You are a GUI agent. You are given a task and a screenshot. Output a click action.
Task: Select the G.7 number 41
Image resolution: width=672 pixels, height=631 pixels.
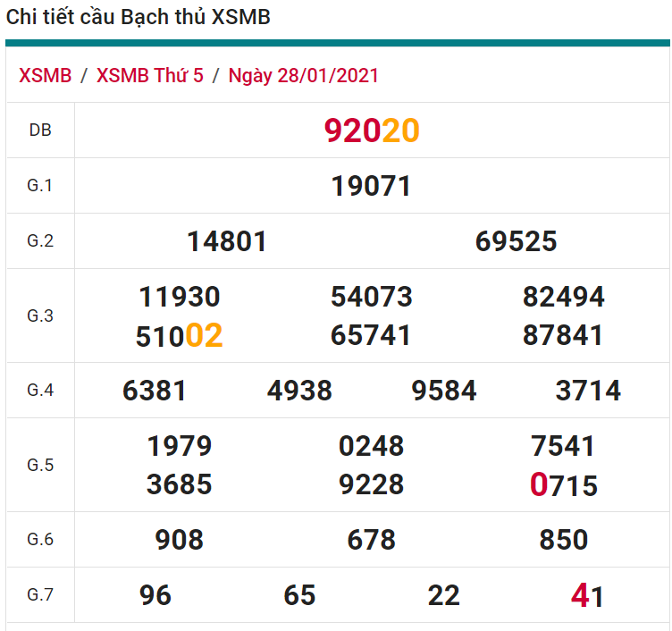588,595
